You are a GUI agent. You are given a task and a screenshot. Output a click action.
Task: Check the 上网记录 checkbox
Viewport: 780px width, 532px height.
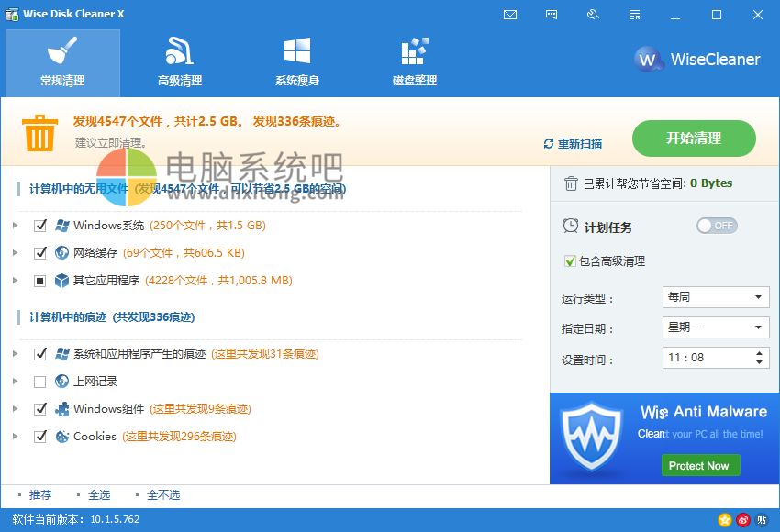coord(39,382)
